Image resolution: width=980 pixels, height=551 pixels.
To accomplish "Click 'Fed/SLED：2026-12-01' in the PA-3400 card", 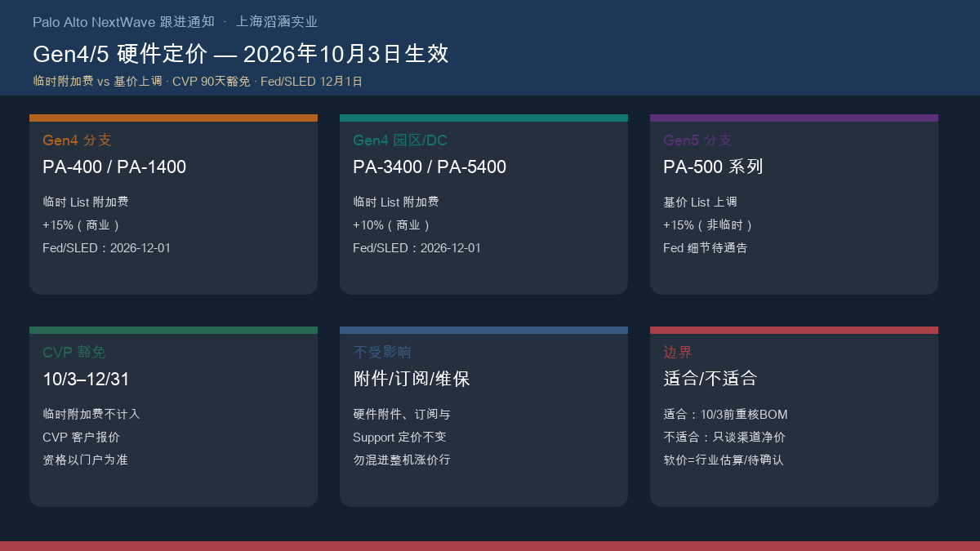I will point(417,248).
